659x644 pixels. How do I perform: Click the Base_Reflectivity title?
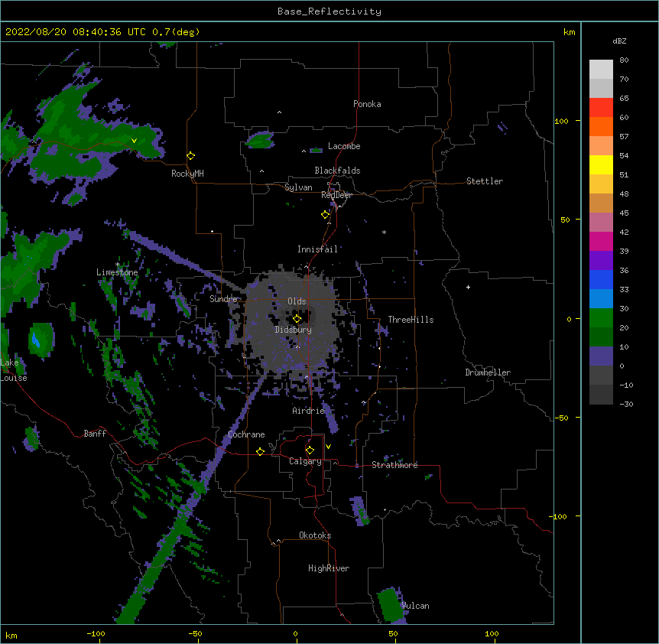point(329,11)
